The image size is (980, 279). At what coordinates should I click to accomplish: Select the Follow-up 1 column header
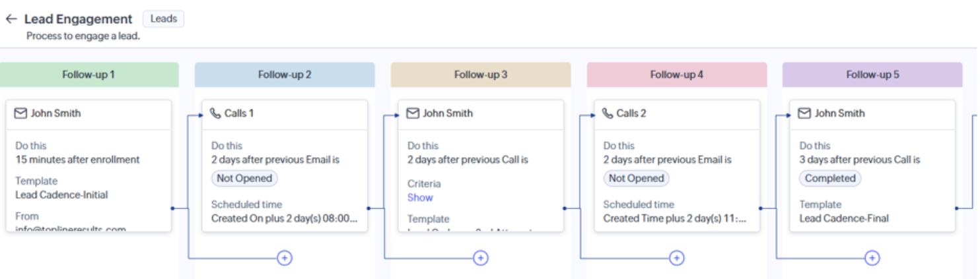coord(88,75)
